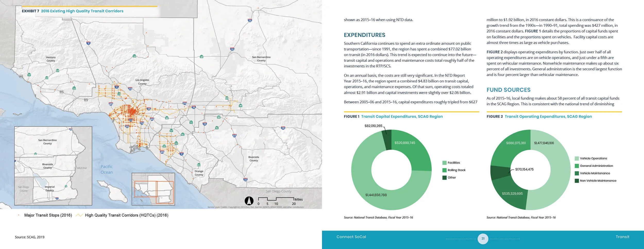Click the $535,329,695 chart label

click(x=512, y=194)
